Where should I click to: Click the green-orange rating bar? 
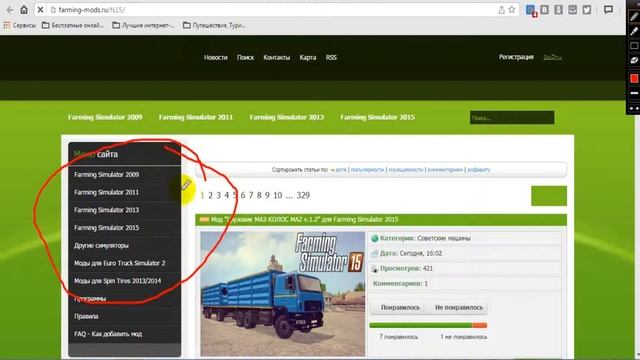[x=428, y=325]
